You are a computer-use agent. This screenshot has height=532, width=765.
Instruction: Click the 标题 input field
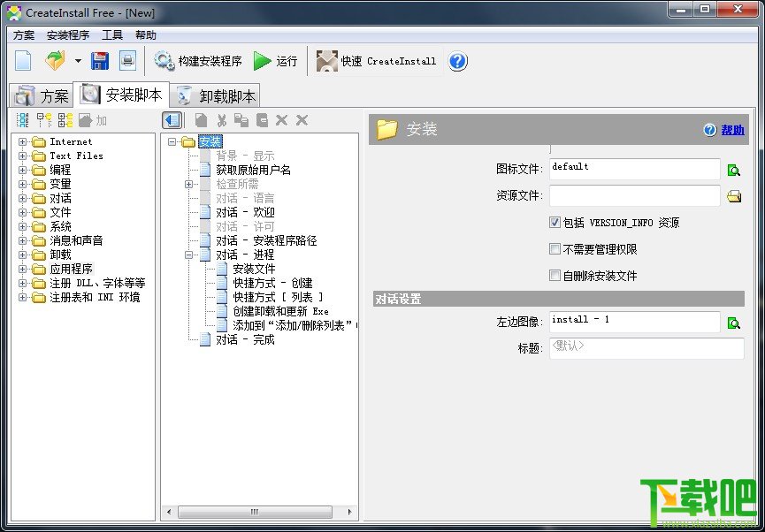[x=646, y=348]
